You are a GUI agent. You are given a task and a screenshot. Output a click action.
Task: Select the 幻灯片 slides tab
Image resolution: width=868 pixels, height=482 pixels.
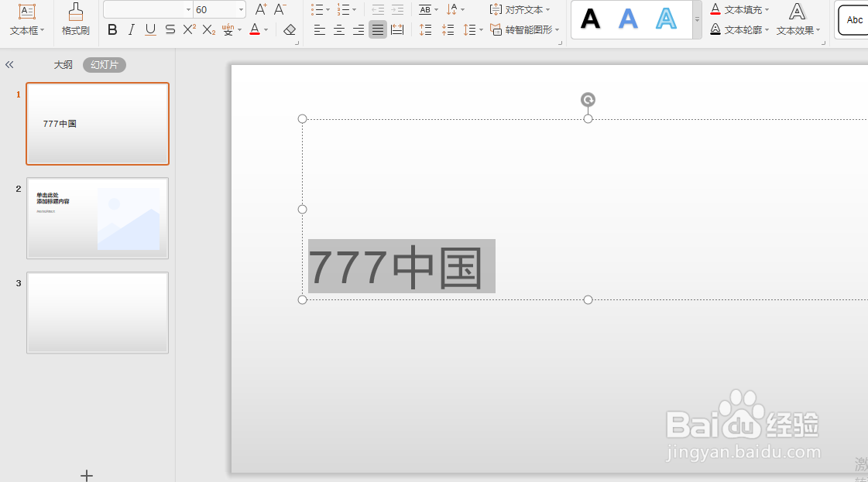(x=104, y=64)
